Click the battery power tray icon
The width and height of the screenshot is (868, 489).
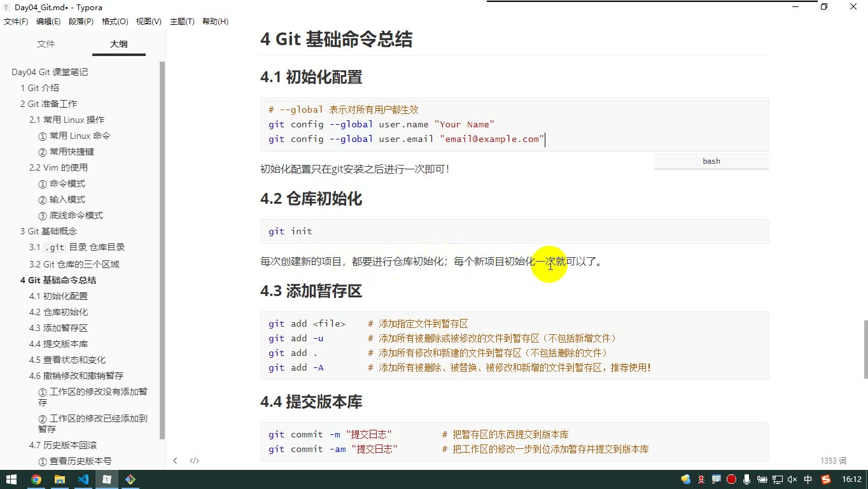click(762, 479)
